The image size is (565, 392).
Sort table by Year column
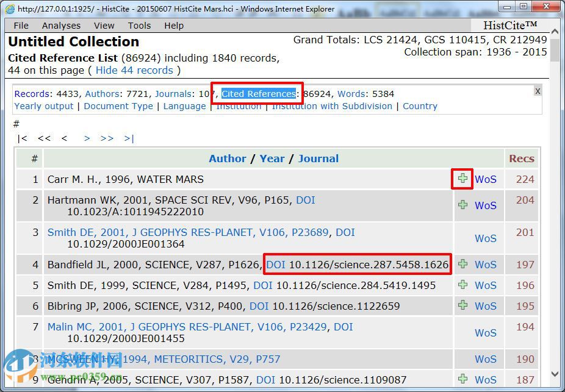coord(272,159)
